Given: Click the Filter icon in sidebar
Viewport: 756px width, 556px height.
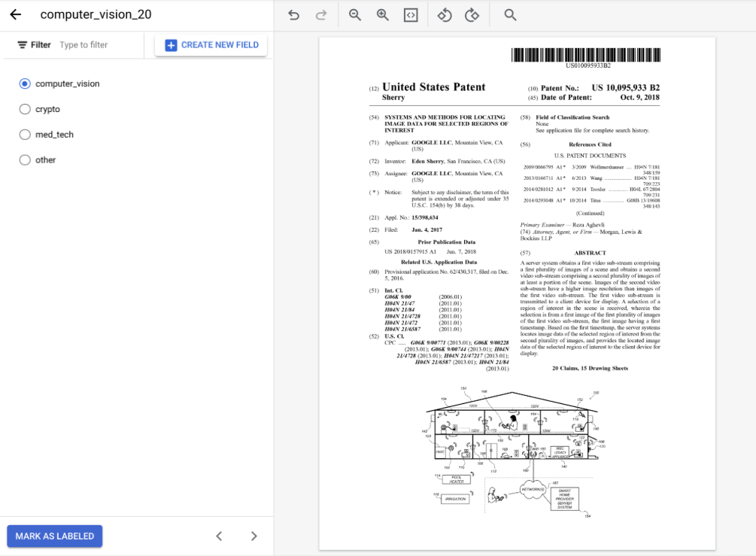Looking at the screenshot, I should [x=22, y=45].
